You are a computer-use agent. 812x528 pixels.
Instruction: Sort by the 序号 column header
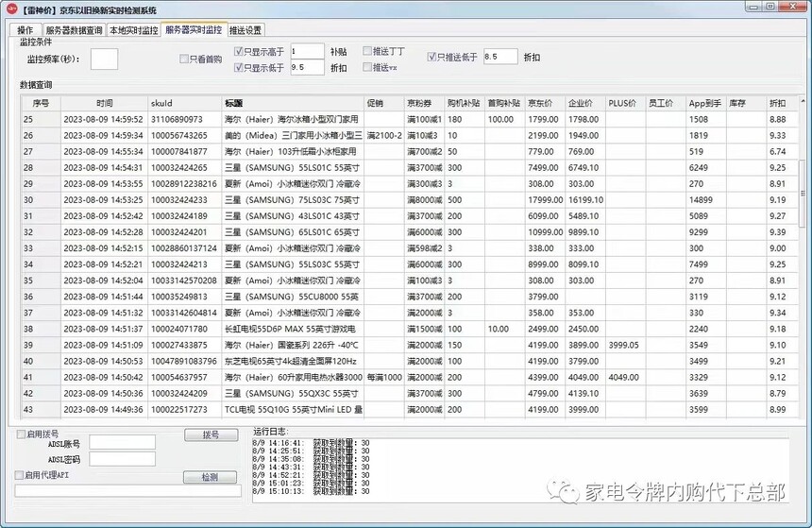[x=41, y=103]
